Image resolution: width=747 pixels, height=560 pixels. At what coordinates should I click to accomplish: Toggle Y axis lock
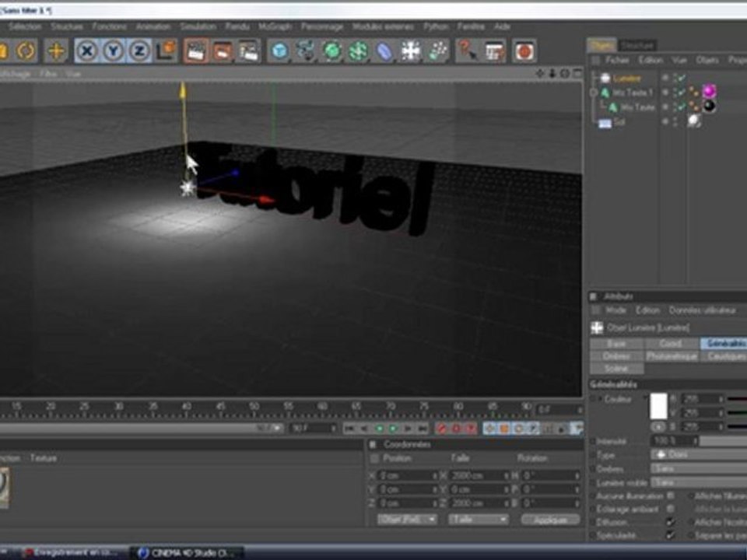click(113, 51)
